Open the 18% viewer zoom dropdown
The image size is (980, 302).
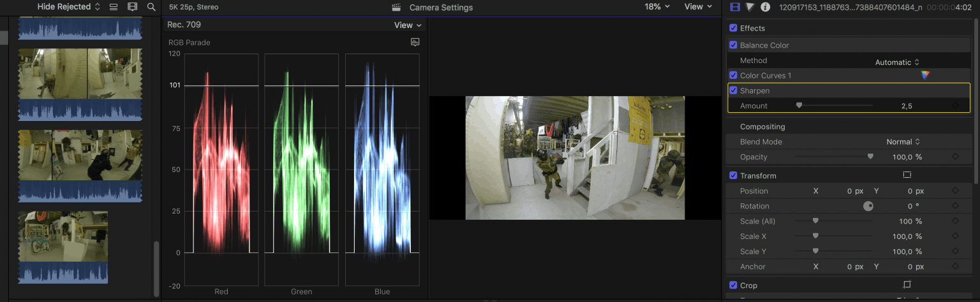coord(657,7)
